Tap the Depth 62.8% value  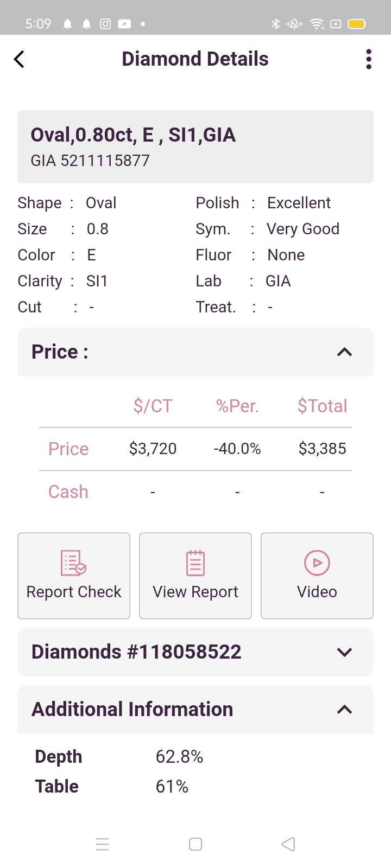click(179, 757)
